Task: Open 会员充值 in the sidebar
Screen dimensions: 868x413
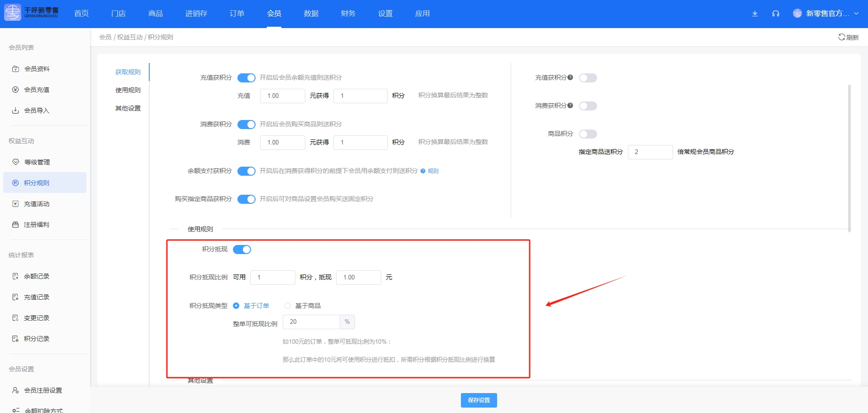Action: coord(37,90)
